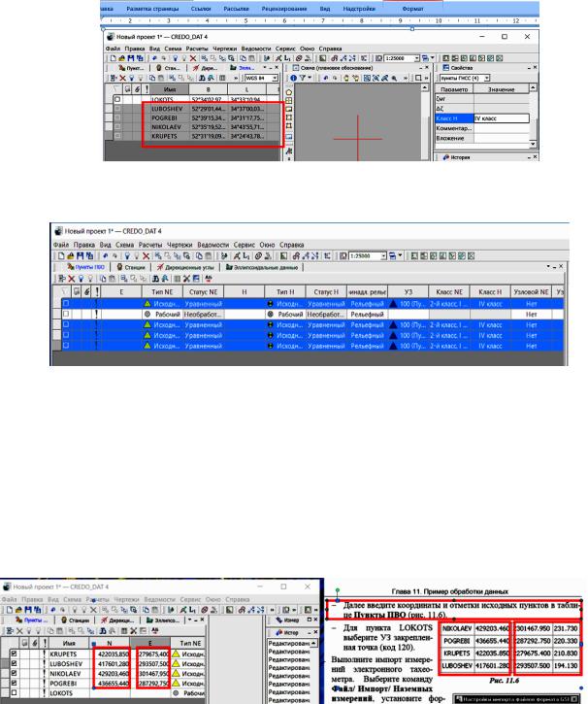Open the WGS 84 coordinate system dropdown
This screenshot has width=588, height=704.
tap(275, 78)
